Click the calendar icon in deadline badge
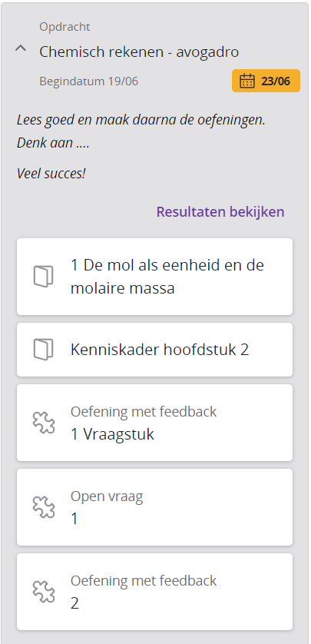The image size is (311, 644). [x=247, y=81]
